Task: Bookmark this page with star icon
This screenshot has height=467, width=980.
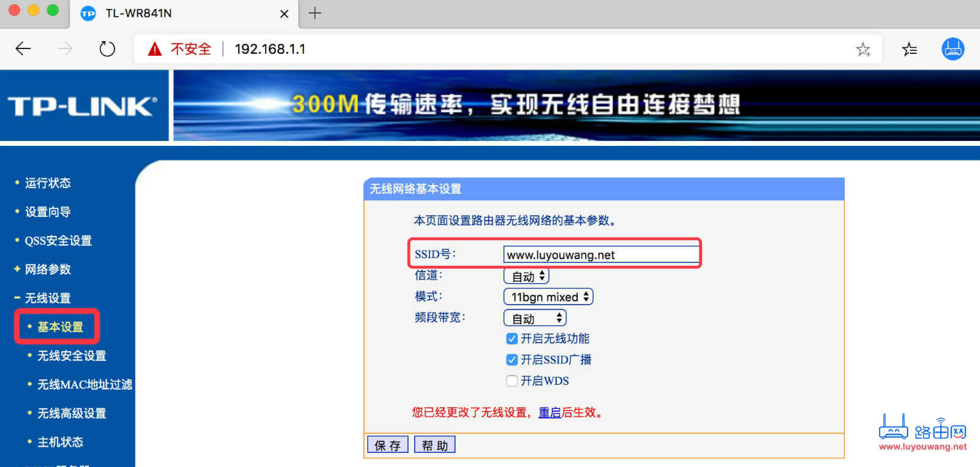Action: [x=863, y=49]
